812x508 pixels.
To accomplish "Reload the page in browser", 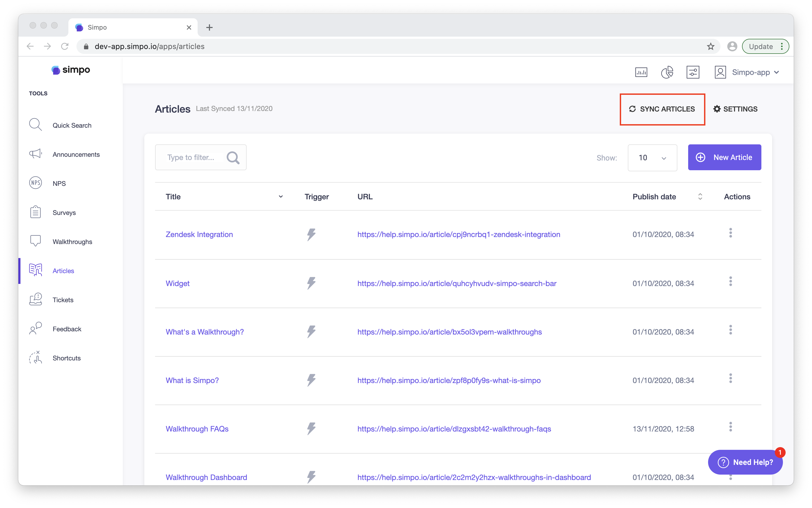I will (65, 46).
